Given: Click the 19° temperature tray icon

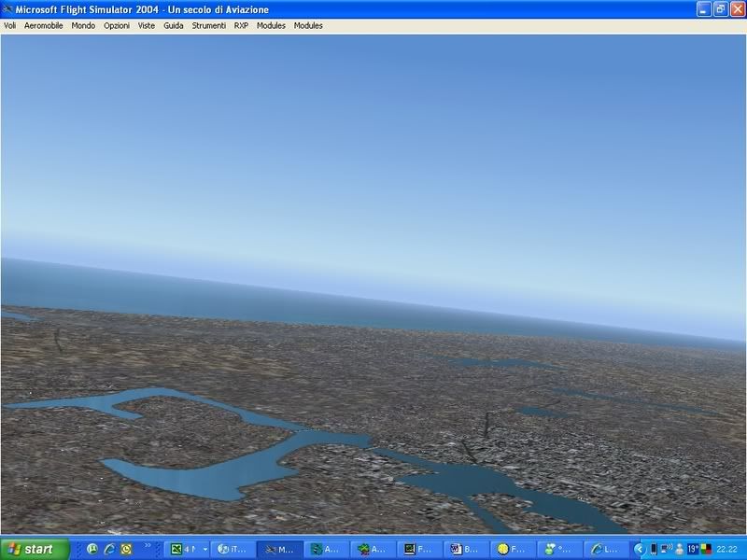Looking at the screenshot, I should click(693, 549).
